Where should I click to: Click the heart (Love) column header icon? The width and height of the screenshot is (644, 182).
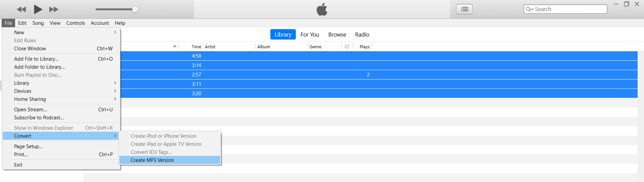(x=347, y=47)
